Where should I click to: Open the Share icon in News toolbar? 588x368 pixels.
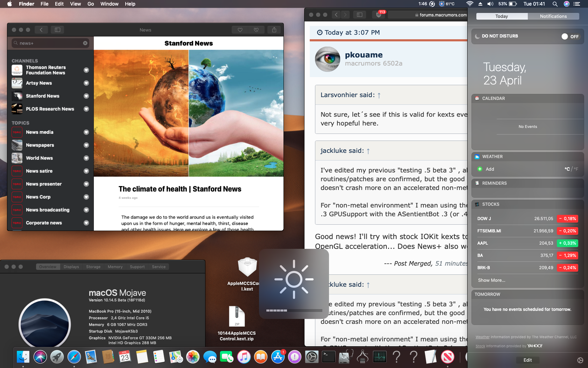(274, 30)
